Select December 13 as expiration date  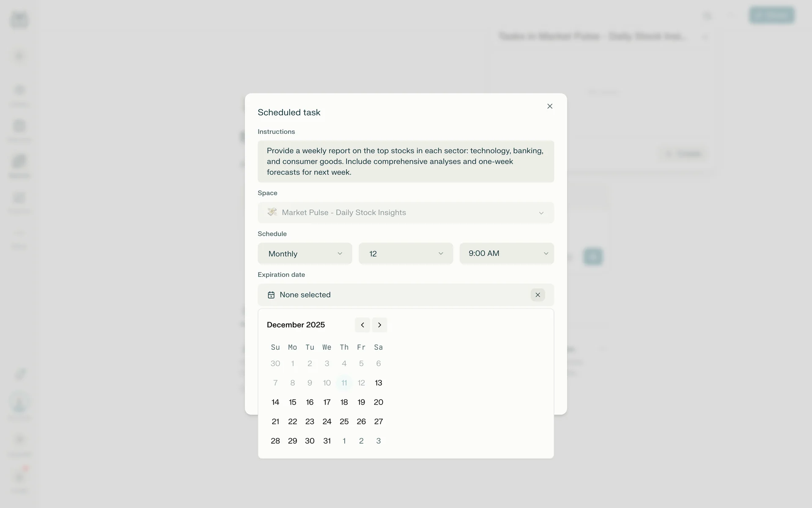(379, 383)
